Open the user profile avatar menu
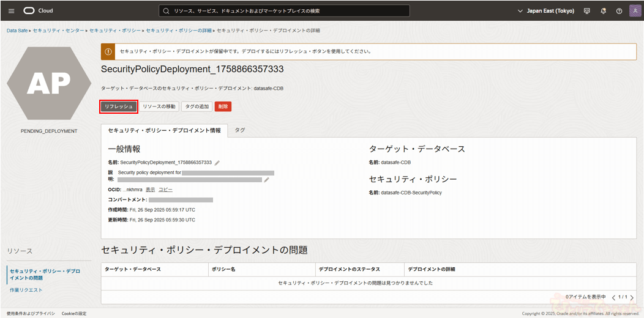The image size is (644, 318). click(x=635, y=11)
